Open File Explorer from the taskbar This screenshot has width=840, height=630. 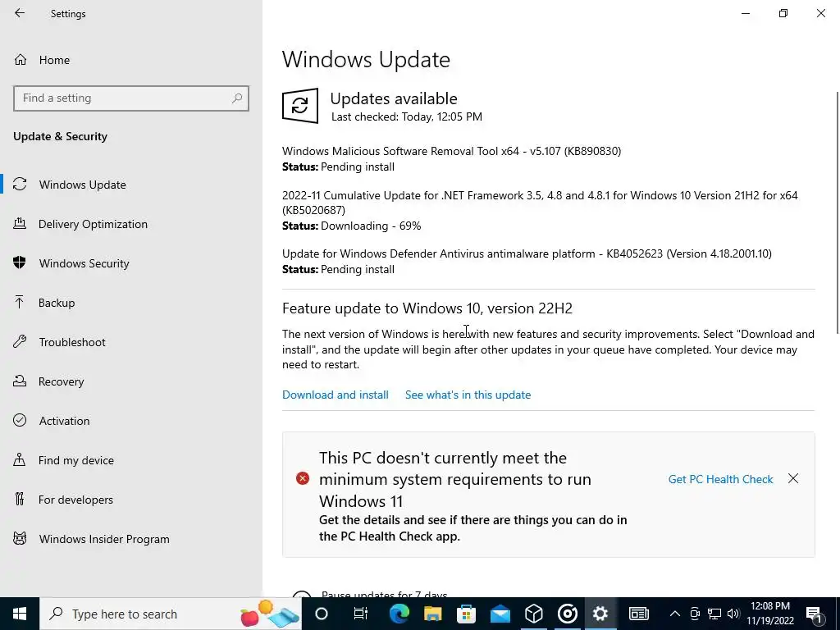[x=433, y=614]
